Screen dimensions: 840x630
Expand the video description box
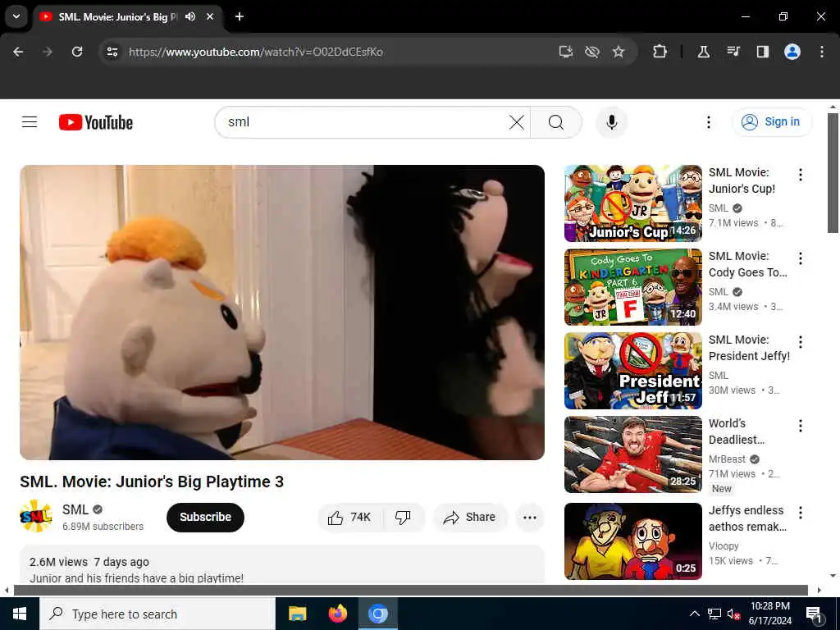[x=282, y=564]
